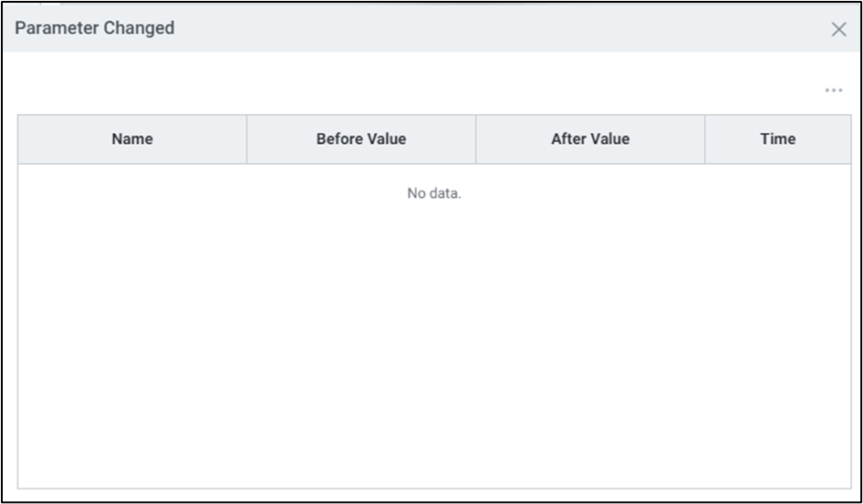Open the three-dot more options menu

[x=833, y=91]
